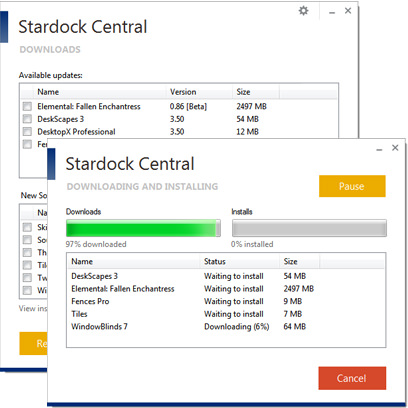Check the DeskScapes 3 update checkbox
The height and width of the screenshot is (408, 408).
tap(27, 119)
